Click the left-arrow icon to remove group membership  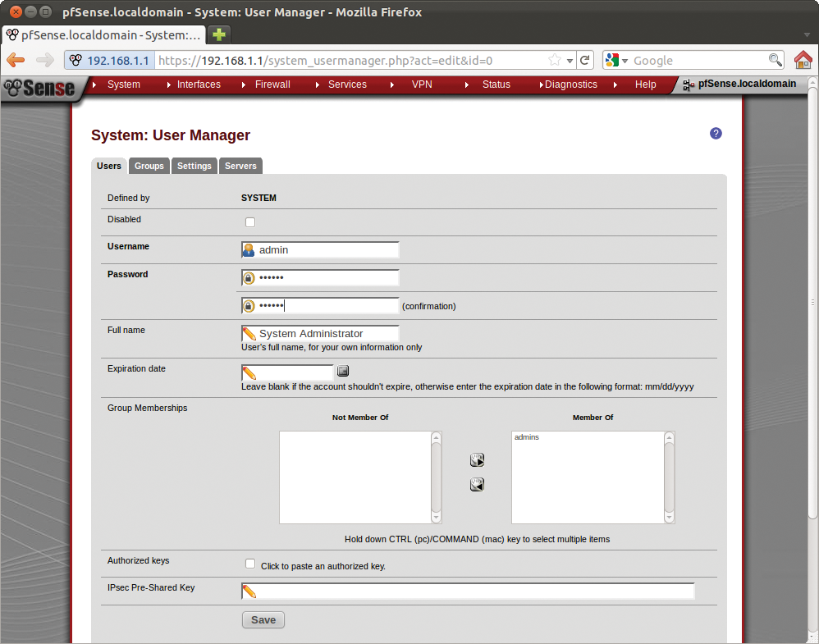coord(477,484)
